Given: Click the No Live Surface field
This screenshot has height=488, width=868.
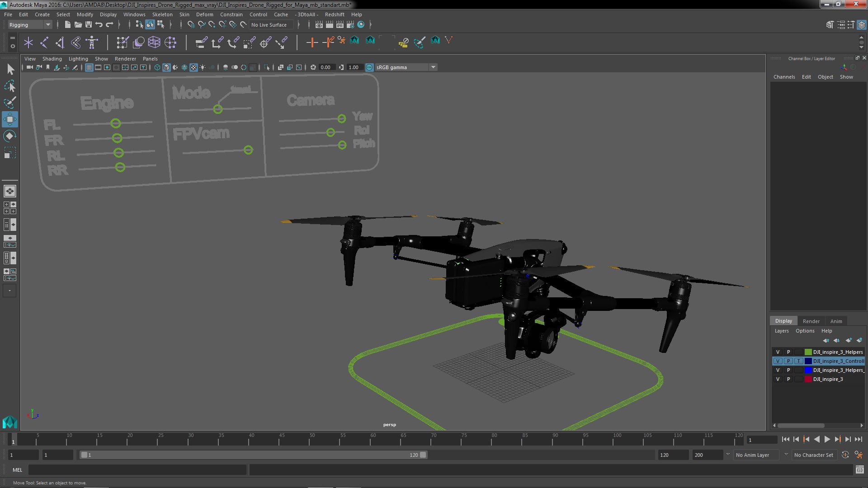Looking at the screenshot, I should [271, 25].
